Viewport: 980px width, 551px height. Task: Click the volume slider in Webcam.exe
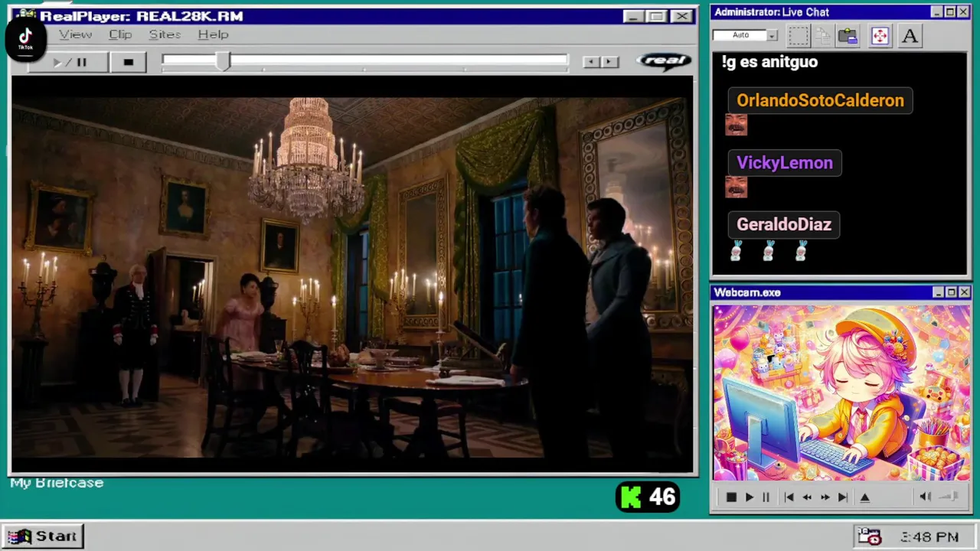coord(949,497)
